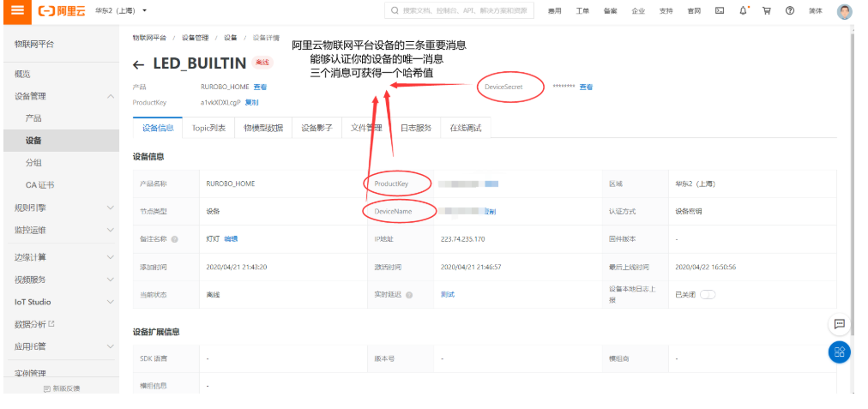Open the notifications bell
The image size is (868, 409).
pos(744,10)
